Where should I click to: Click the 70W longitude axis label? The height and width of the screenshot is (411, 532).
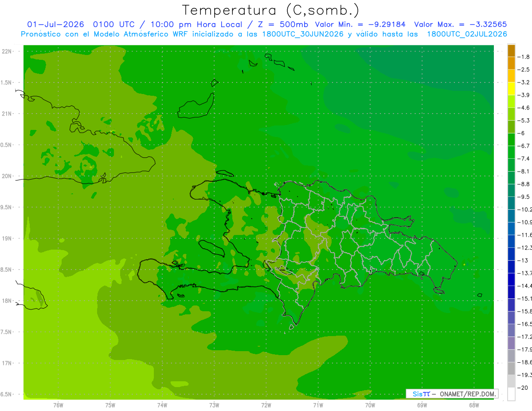coord(370,405)
